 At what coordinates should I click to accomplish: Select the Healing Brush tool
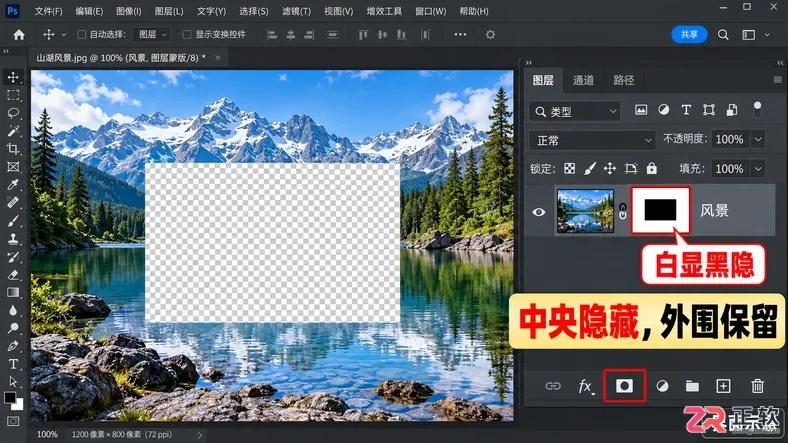coord(13,203)
